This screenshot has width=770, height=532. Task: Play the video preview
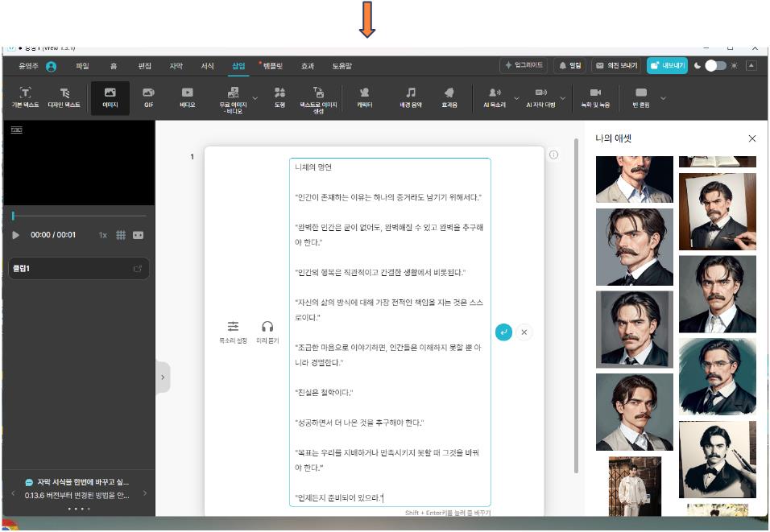[16, 235]
